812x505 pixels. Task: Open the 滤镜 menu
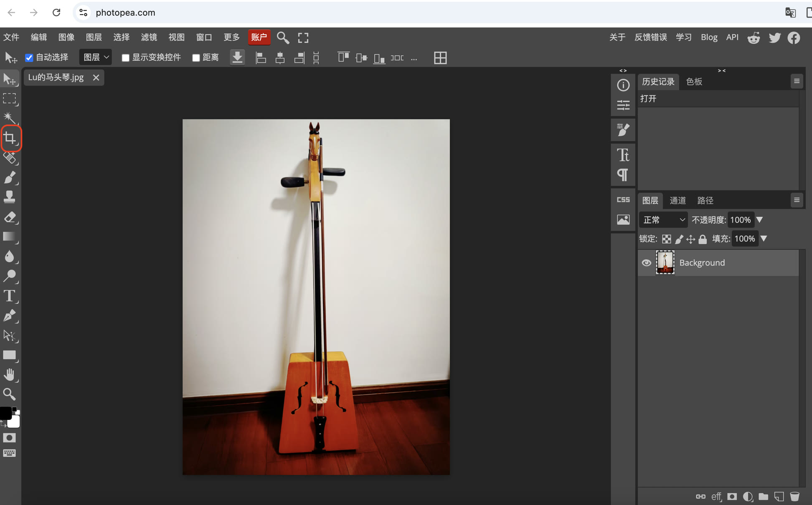click(x=149, y=37)
